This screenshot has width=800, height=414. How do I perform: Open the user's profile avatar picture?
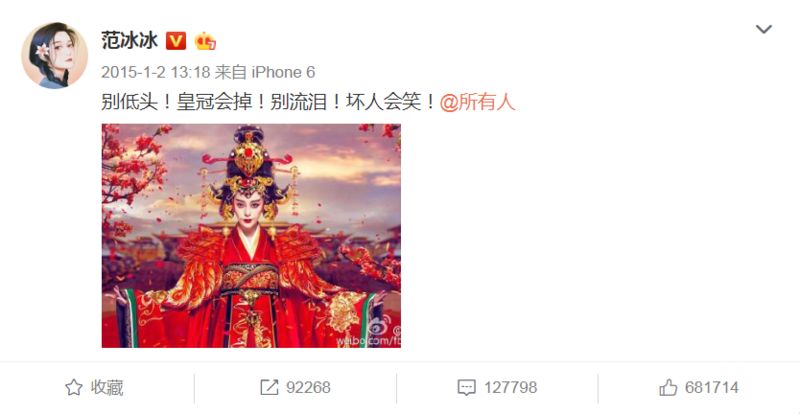click(x=55, y=55)
